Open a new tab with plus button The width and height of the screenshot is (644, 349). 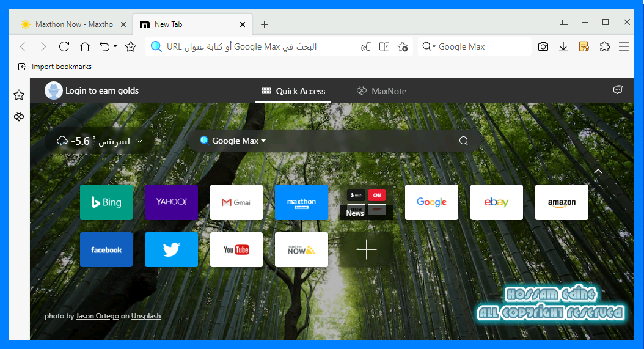click(x=265, y=24)
